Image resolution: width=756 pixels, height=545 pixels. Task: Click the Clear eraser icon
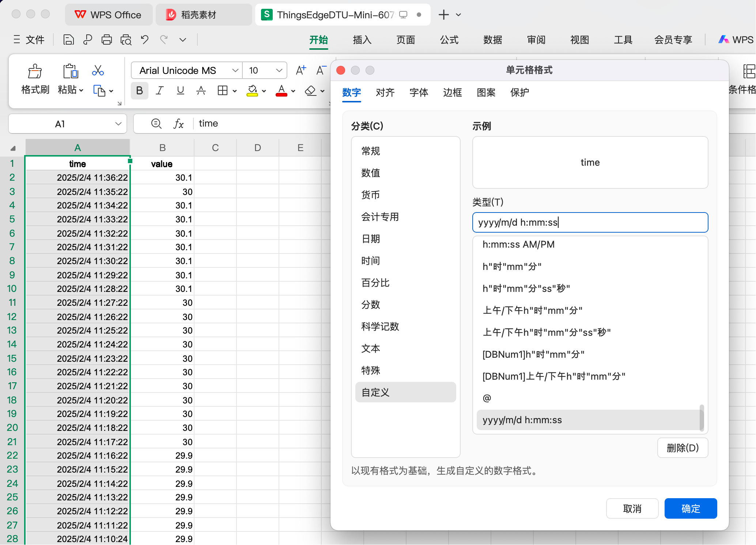coord(310,90)
